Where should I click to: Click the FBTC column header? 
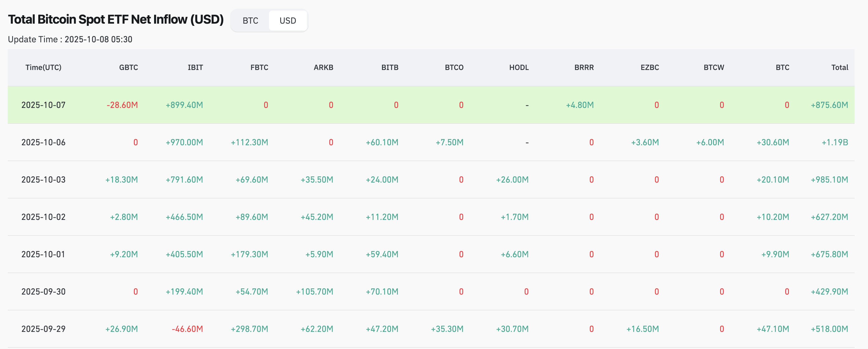coord(259,67)
